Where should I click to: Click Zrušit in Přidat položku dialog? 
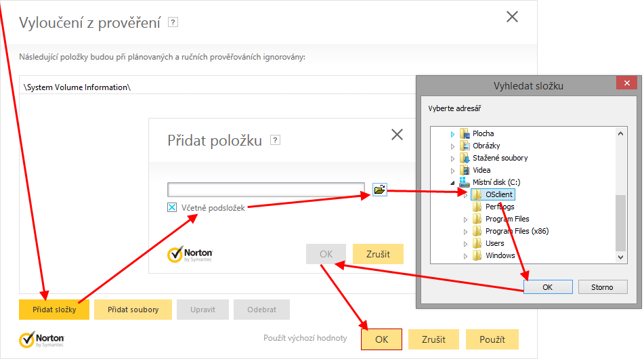click(x=378, y=254)
